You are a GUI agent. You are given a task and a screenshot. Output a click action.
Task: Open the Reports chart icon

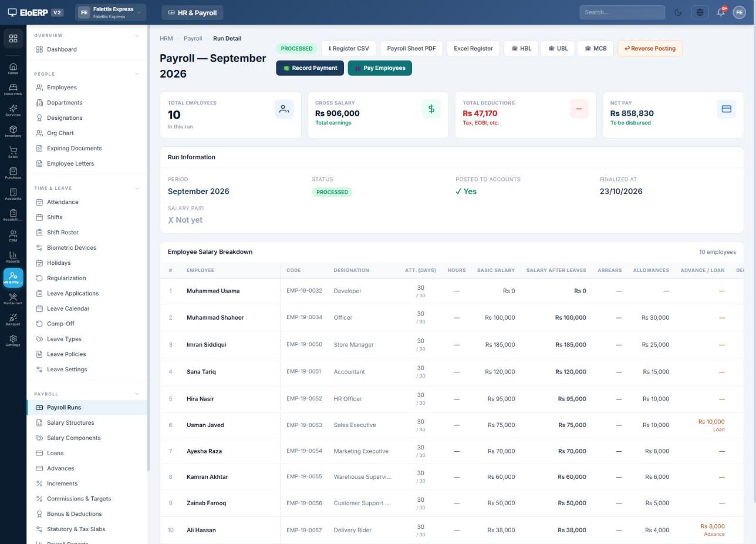[x=13, y=257]
